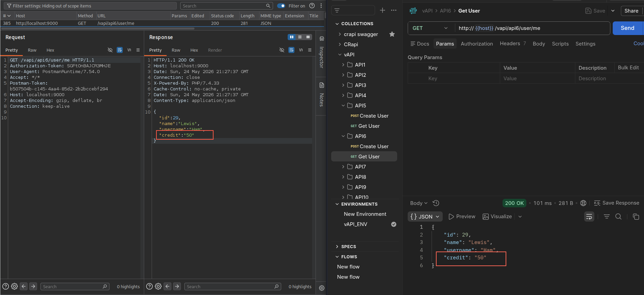The width and height of the screenshot is (644, 295).
Task: Open Visualize view of the response
Action: coord(497,216)
